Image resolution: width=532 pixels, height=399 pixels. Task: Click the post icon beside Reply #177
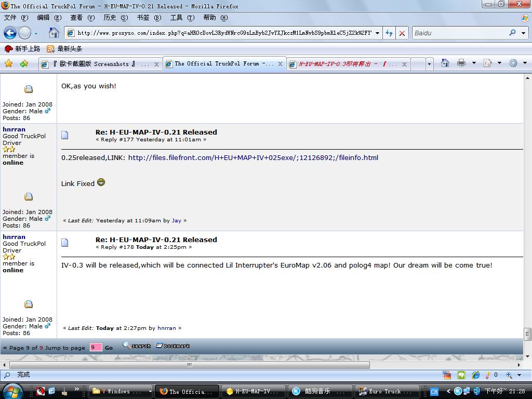[65, 135]
